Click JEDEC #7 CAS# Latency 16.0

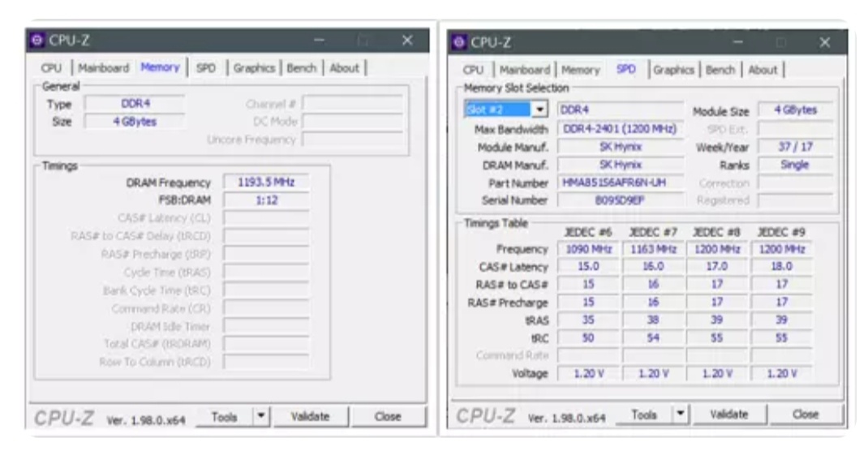point(653,266)
